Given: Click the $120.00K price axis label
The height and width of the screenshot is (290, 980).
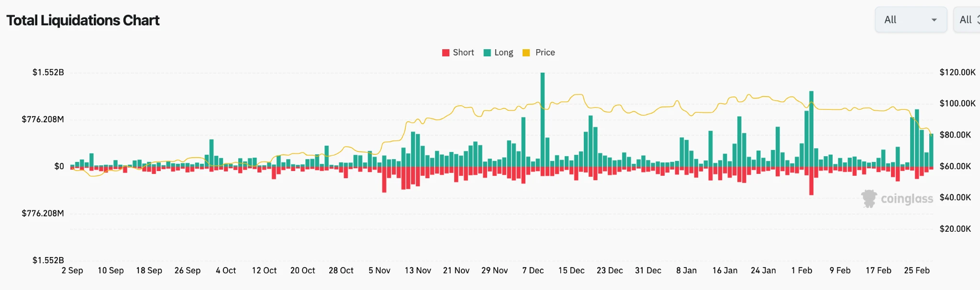Looking at the screenshot, I should pos(957,72).
